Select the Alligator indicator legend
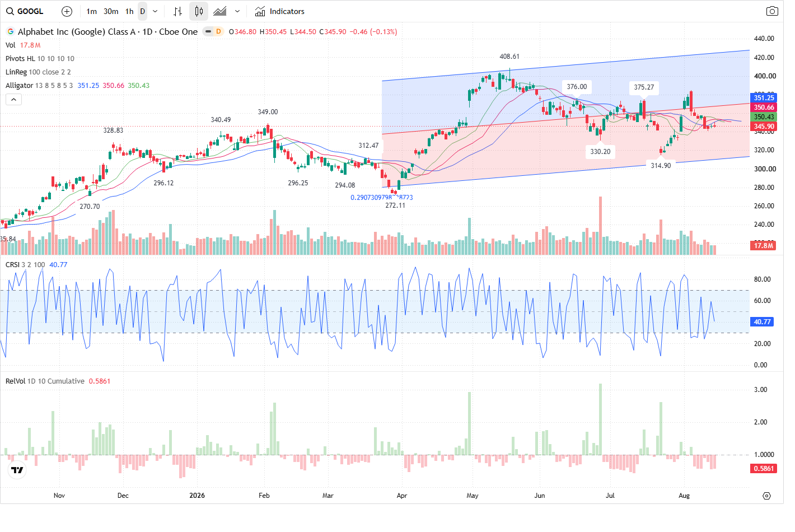The width and height of the screenshot is (795, 532). point(20,86)
